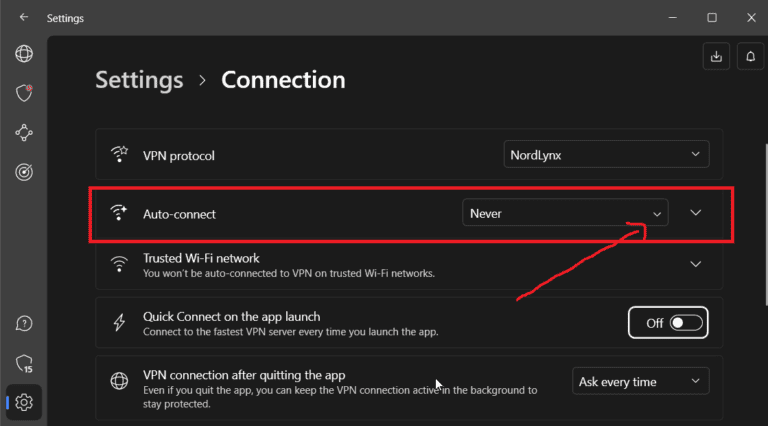Minimize the Settings window
768x426 pixels.
click(673, 17)
